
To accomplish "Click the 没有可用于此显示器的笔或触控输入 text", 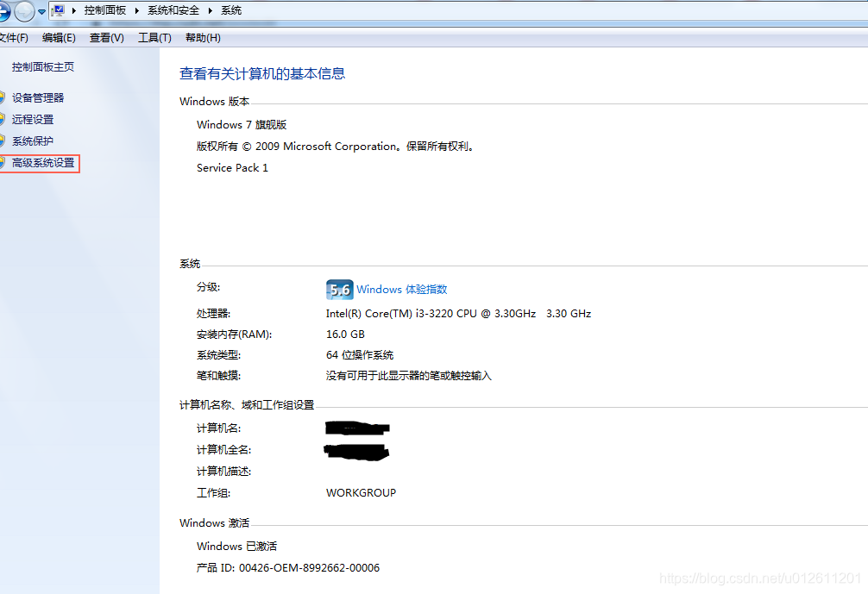I will click(x=408, y=376).
